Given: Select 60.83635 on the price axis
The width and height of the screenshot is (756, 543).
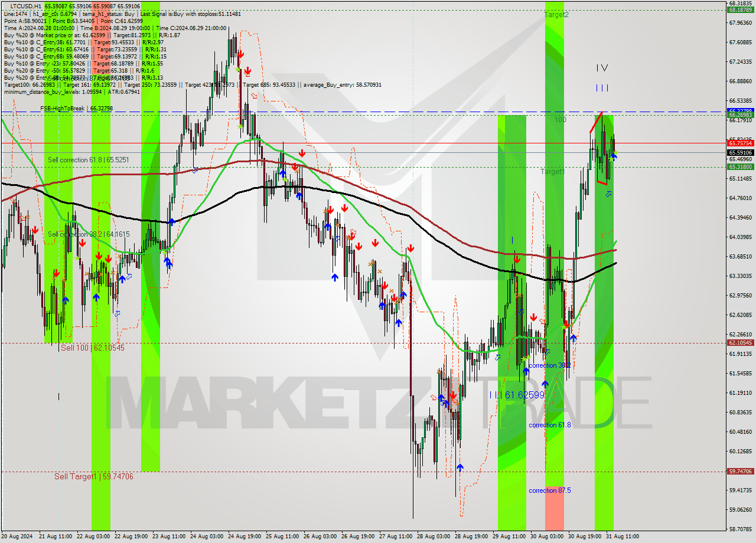Looking at the screenshot, I should [740, 412].
